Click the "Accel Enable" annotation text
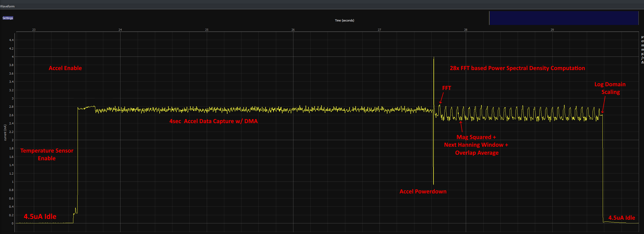Viewport: 644px width, 234px height. click(65, 68)
